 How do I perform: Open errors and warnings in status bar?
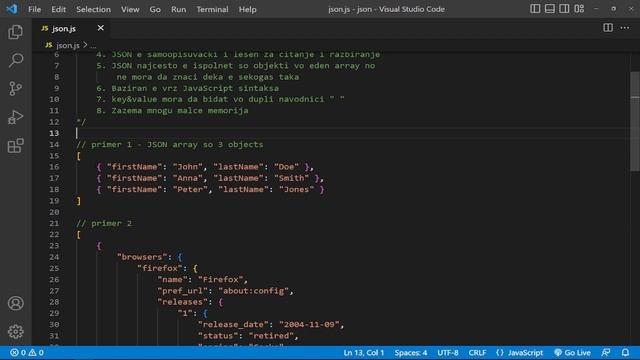click(x=27, y=352)
